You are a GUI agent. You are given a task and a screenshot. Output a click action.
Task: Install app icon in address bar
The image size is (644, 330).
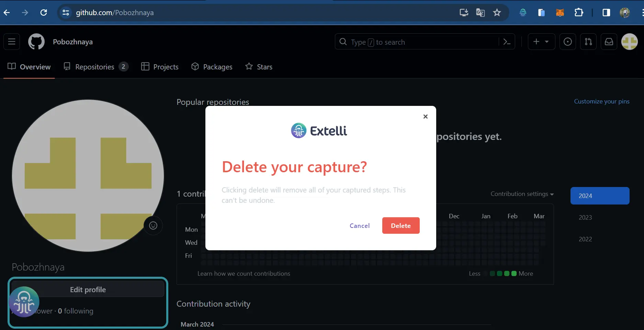click(464, 13)
